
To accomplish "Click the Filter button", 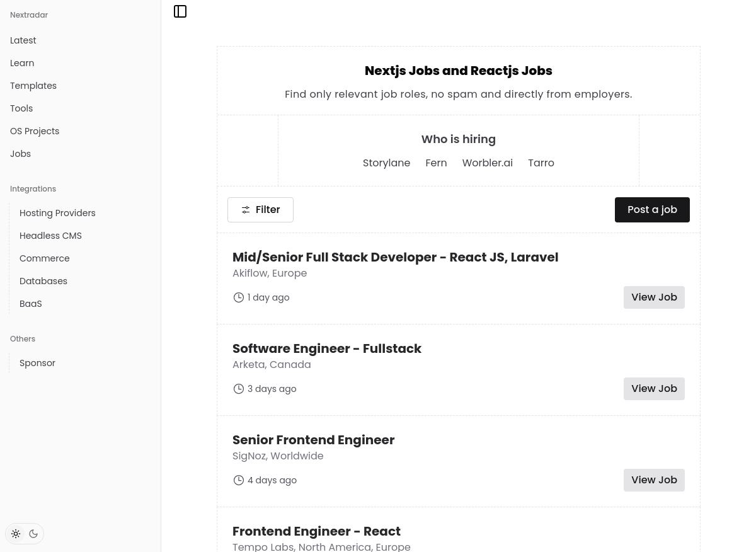I will point(260,210).
